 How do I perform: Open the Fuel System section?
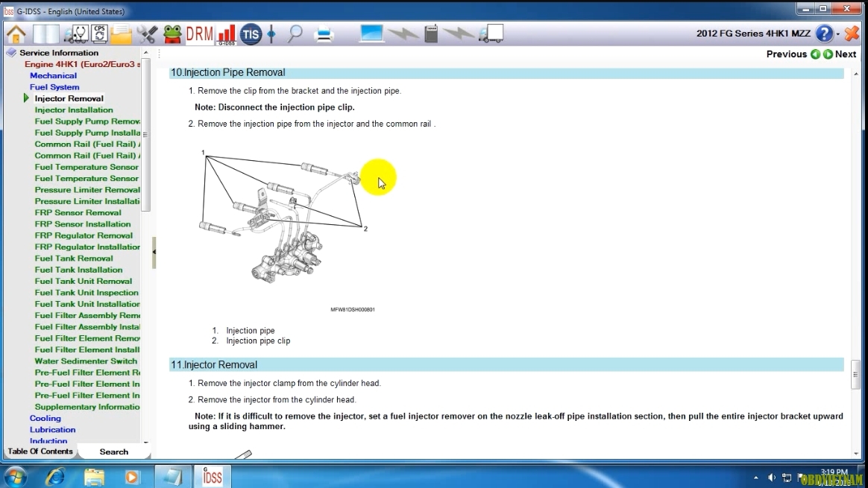[x=54, y=87]
